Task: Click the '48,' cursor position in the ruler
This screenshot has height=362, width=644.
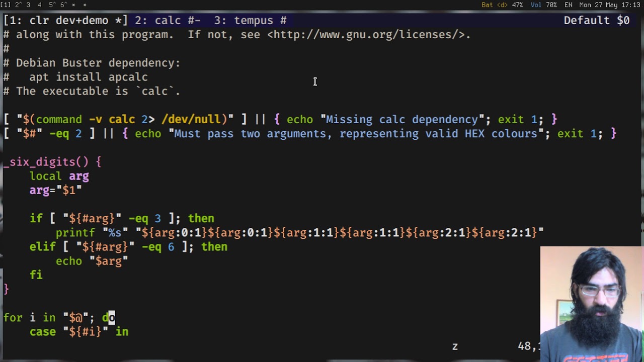Action: click(x=528, y=346)
